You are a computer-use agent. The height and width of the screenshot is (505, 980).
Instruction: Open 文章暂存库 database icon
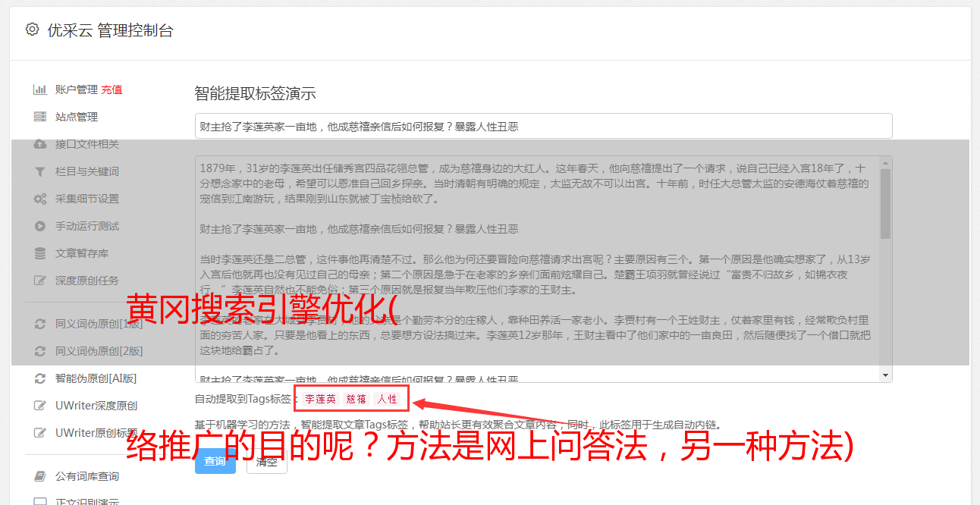click(x=40, y=253)
